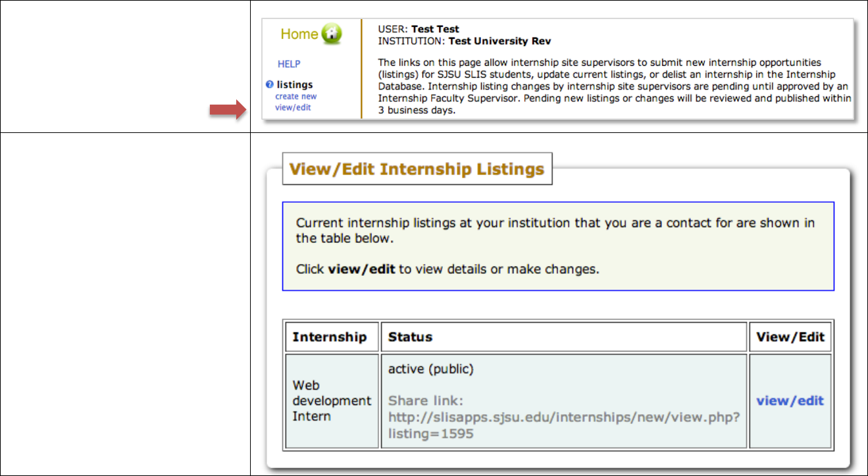Click the bold 'listings' sidebar heading
The width and height of the screenshot is (868, 476).
click(x=295, y=85)
